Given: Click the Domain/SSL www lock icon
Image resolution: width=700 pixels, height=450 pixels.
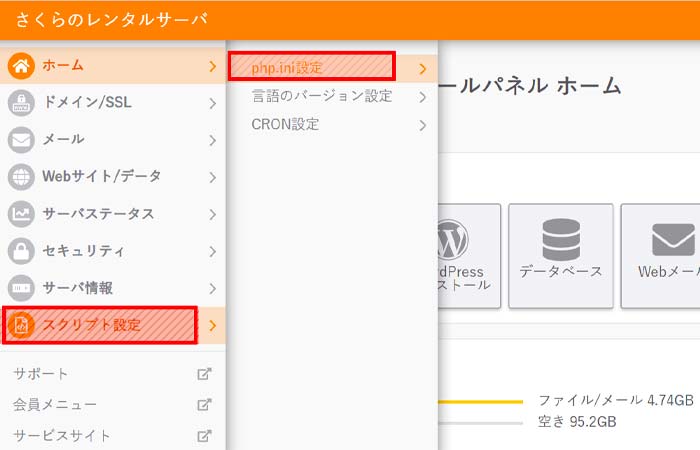Looking at the screenshot, I should coord(21,103).
